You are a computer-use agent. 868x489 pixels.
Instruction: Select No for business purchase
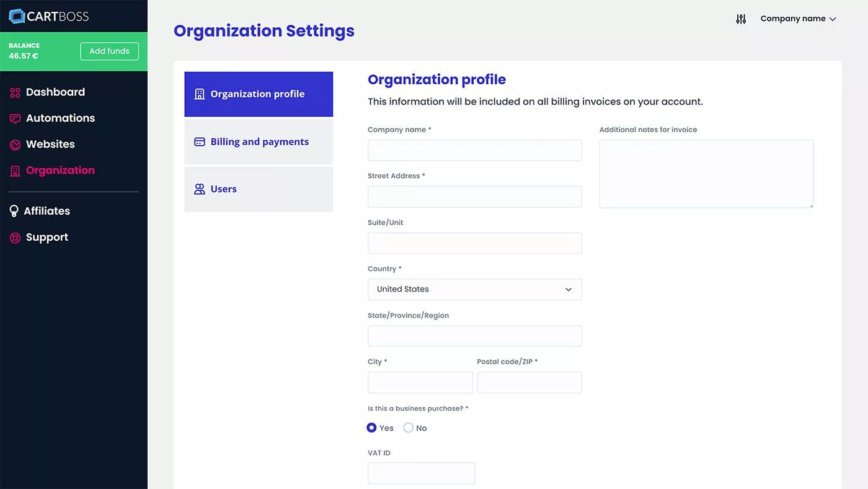pos(408,428)
